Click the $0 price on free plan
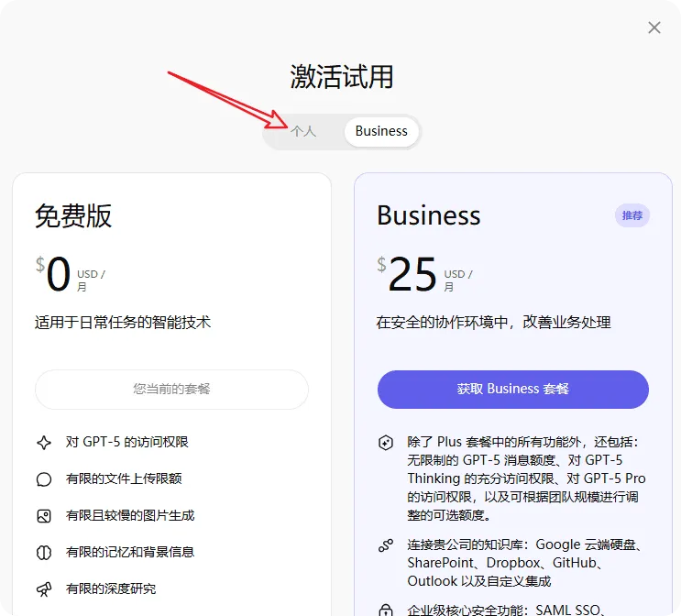 [53, 274]
